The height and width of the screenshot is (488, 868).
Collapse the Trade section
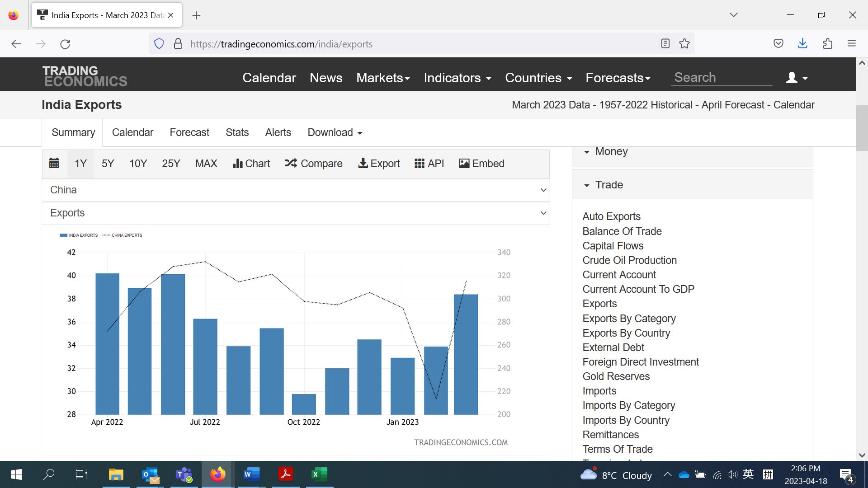pos(609,185)
